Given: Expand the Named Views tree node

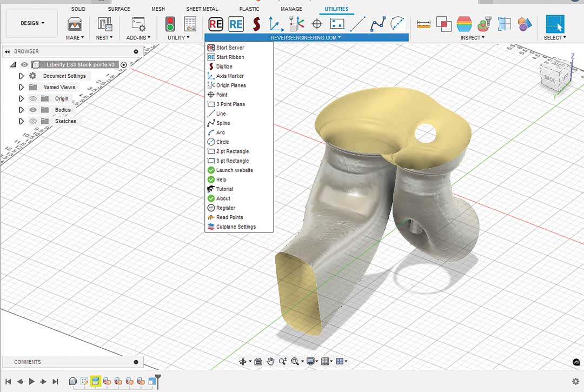Looking at the screenshot, I should coord(21,87).
